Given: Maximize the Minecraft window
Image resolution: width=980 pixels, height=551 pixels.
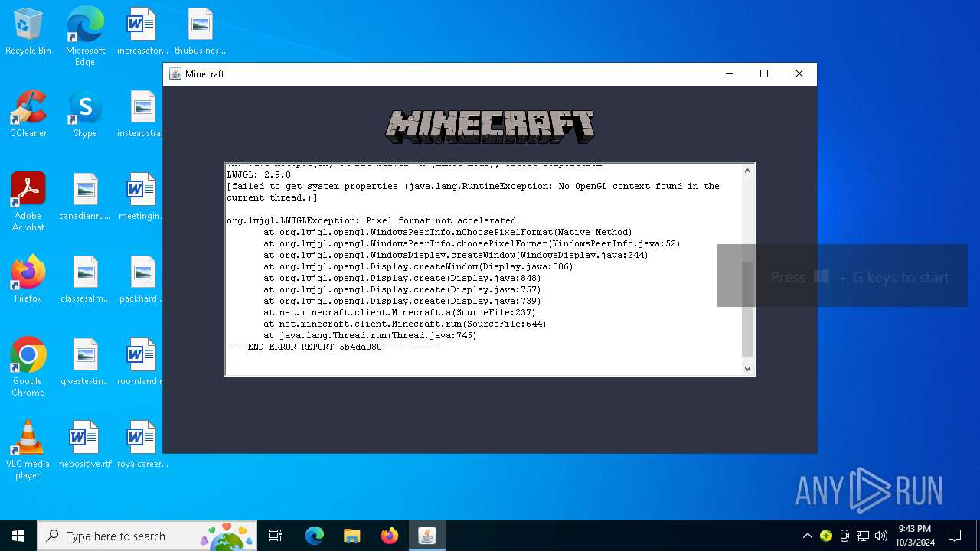Looking at the screenshot, I should click(764, 73).
